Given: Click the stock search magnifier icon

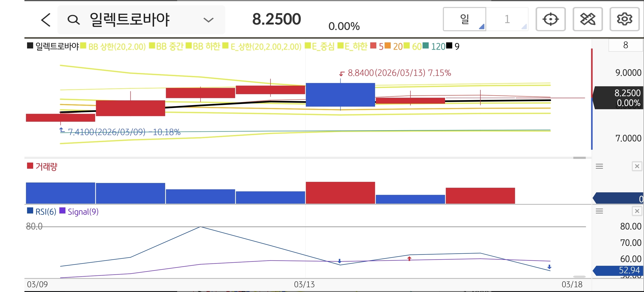Looking at the screenshot, I should [x=74, y=20].
